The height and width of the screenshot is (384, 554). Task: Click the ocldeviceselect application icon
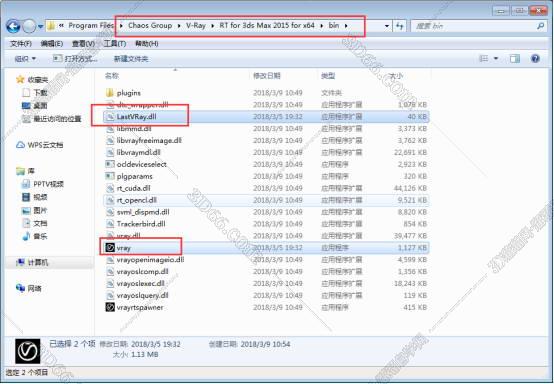click(x=110, y=164)
